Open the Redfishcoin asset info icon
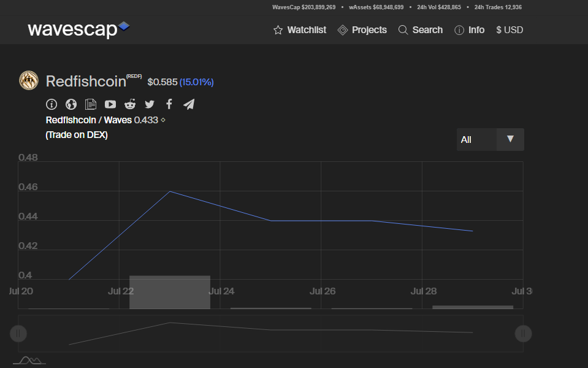The image size is (588, 368). pos(52,104)
